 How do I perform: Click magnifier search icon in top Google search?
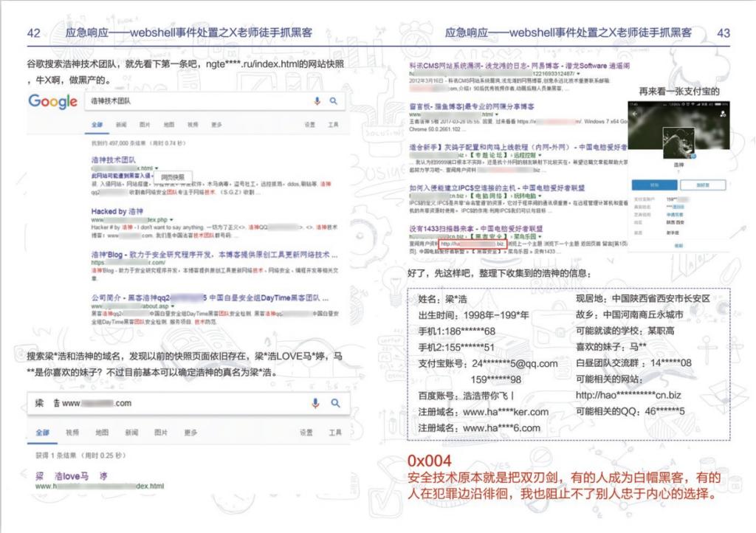pyautogui.click(x=334, y=101)
